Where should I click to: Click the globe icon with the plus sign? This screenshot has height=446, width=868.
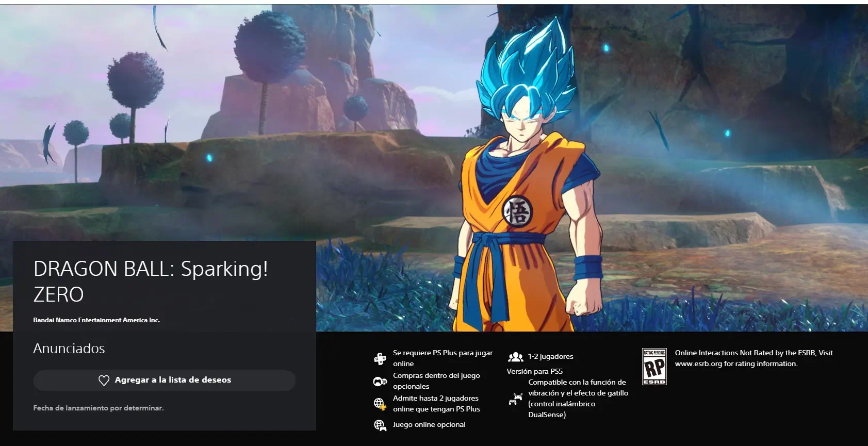click(380, 404)
